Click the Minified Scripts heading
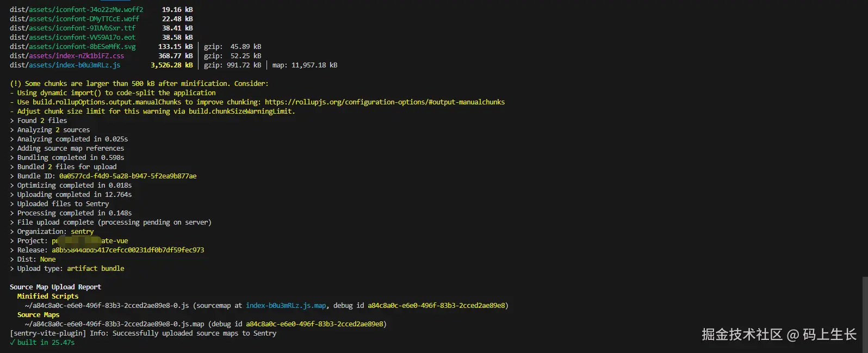868x353 pixels. 48,296
